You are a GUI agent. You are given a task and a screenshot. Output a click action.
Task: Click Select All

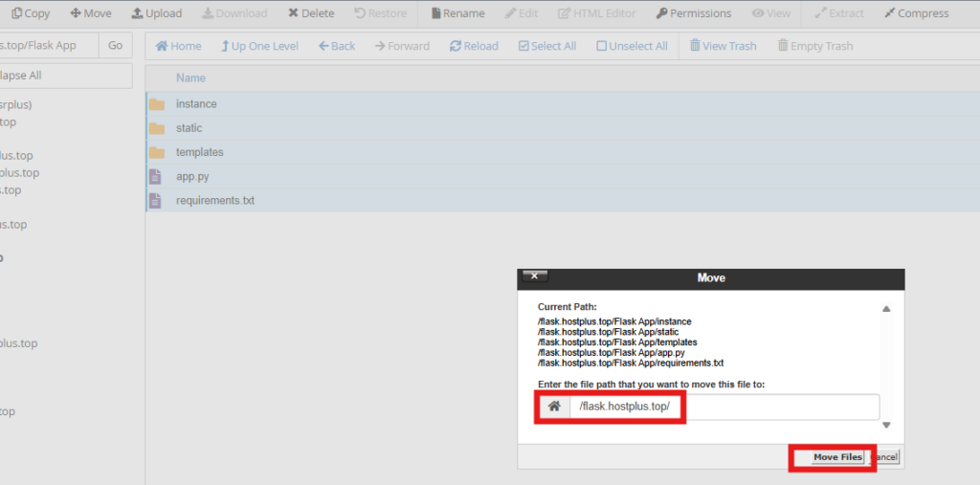(547, 46)
